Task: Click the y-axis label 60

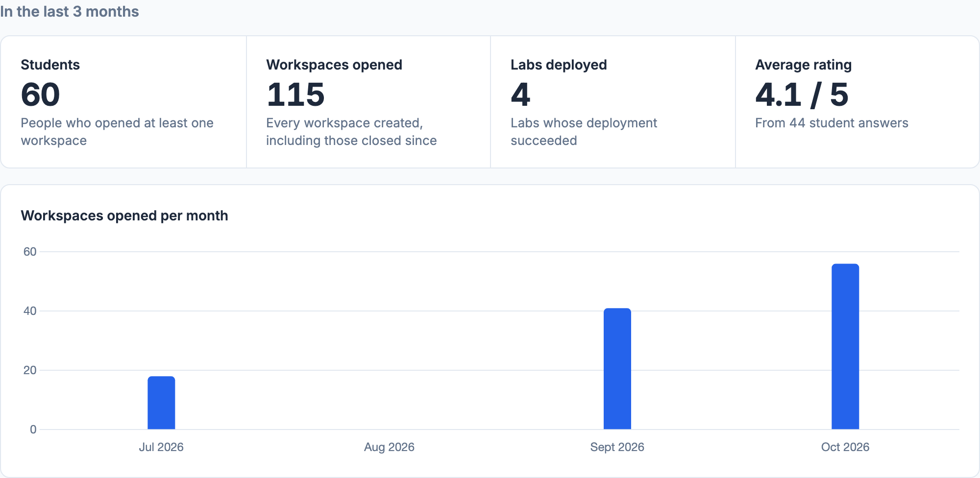Action: [x=30, y=252]
